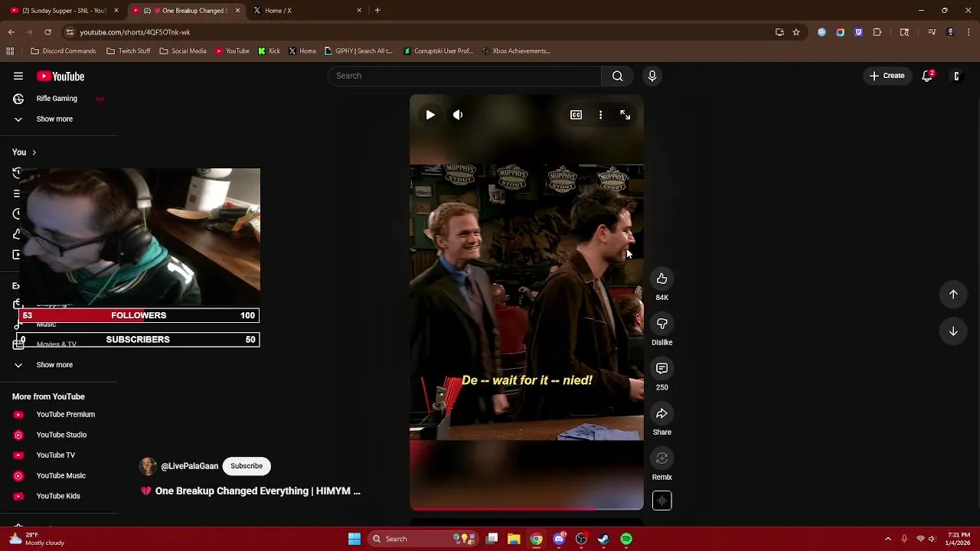
Task: Select the One Breakup Changed tab
Action: pos(187,11)
